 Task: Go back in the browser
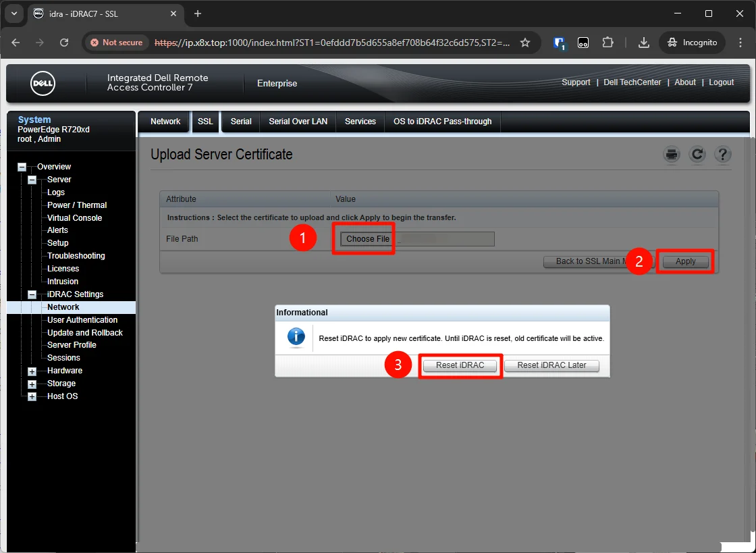16,43
